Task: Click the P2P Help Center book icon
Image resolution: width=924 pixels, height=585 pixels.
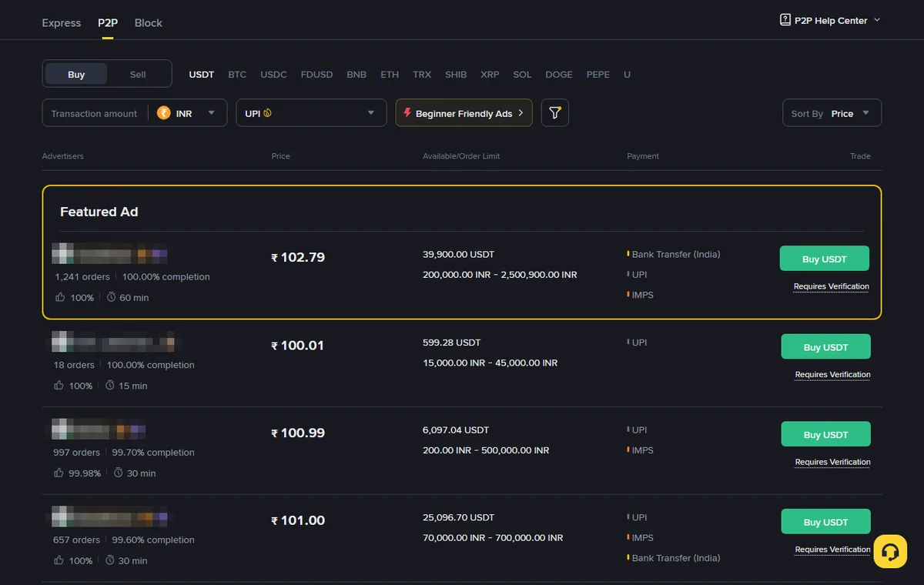Action: tap(785, 20)
